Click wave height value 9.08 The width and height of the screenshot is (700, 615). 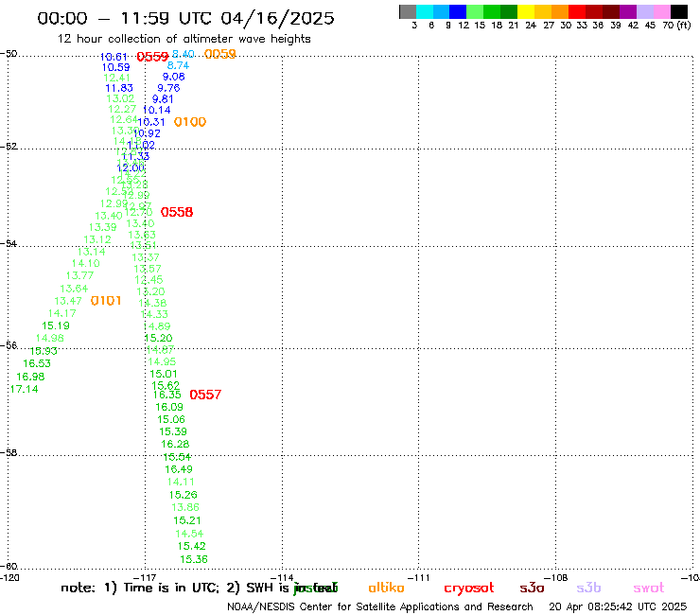pyautogui.click(x=173, y=77)
